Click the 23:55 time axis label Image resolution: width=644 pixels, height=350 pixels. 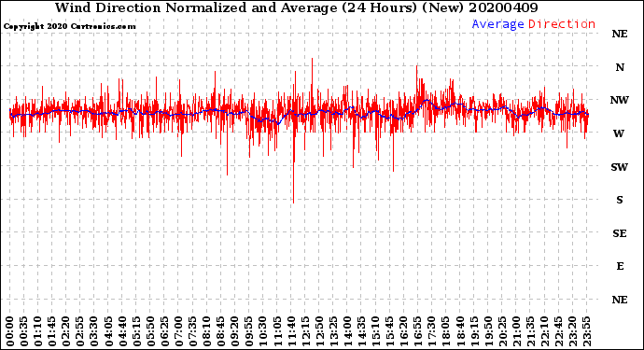(587, 331)
